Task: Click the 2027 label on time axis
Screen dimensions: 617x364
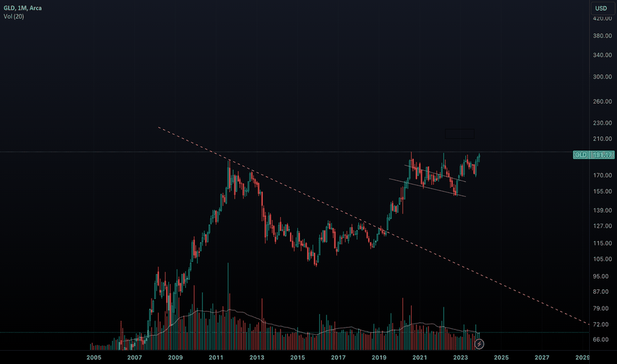Action: (x=542, y=357)
